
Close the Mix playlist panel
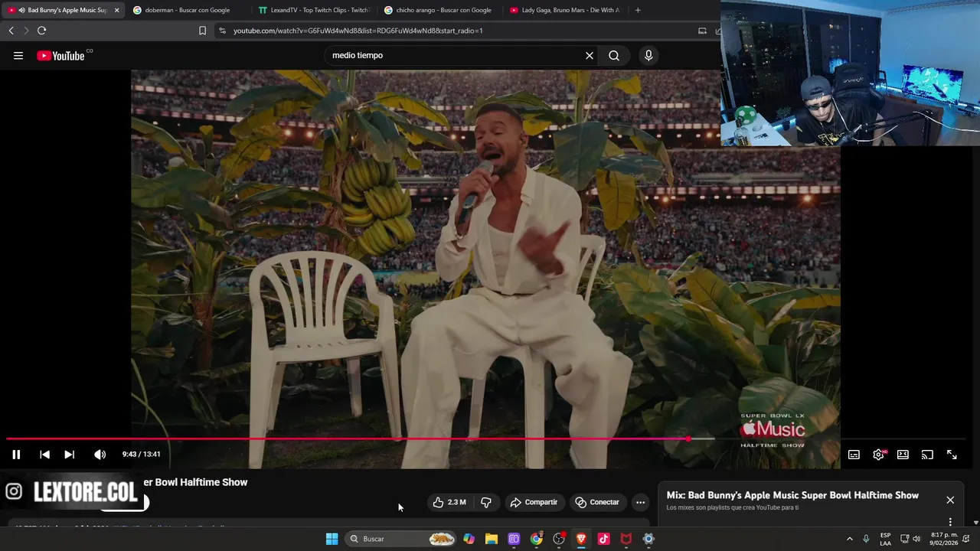950,500
